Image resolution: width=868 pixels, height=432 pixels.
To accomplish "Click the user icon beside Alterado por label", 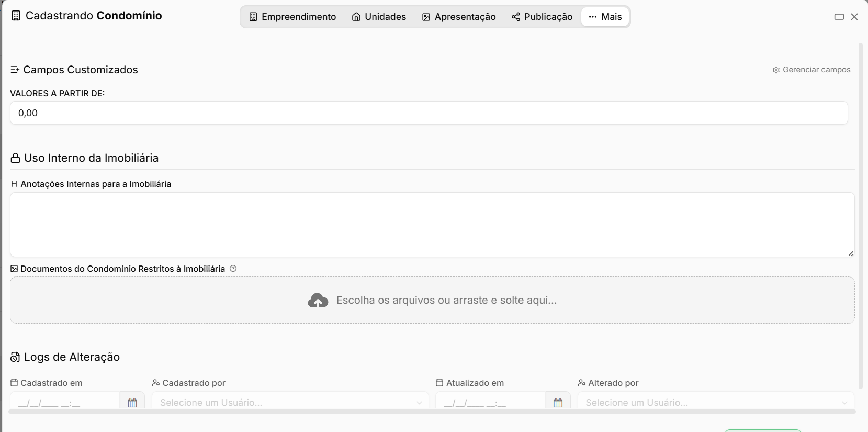I will coord(582,383).
